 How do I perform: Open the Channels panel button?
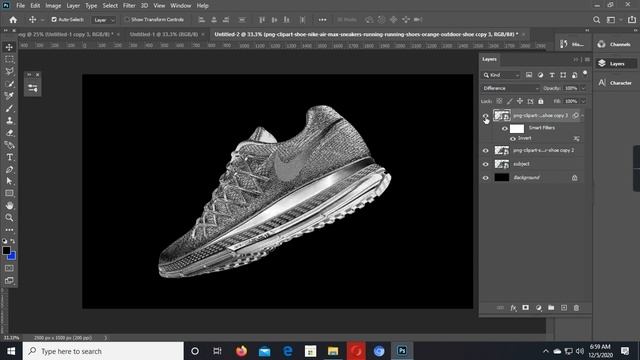click(x=616, y=44)
